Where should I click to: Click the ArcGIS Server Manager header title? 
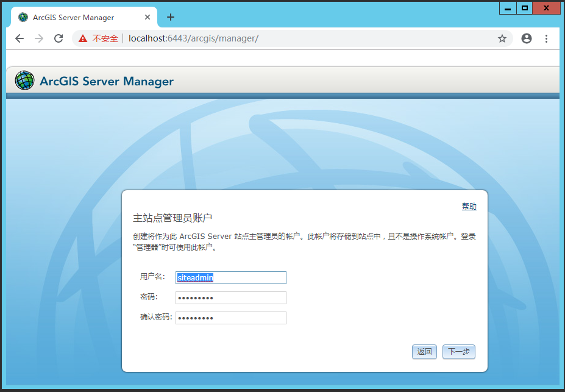click(107, 81)
